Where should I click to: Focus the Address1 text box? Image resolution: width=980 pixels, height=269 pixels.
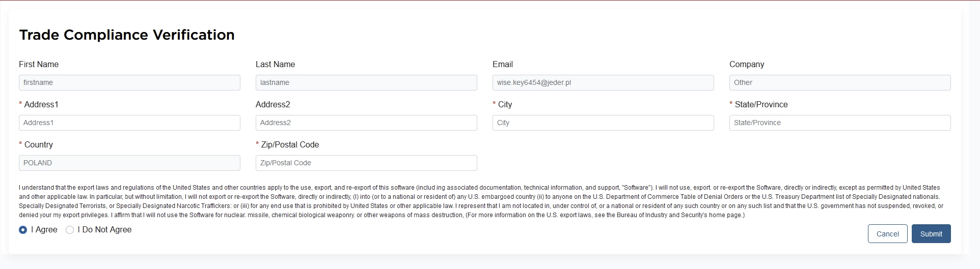click(129, 123)
